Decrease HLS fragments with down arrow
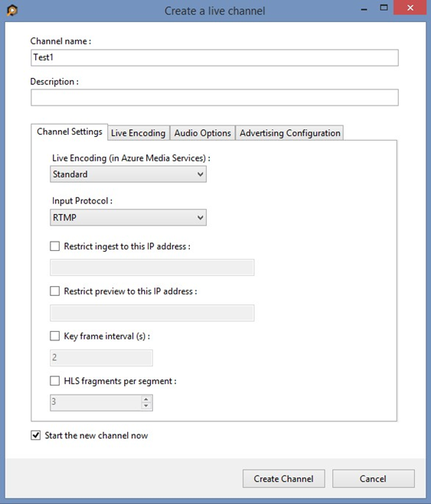 click(x=146, y=406)
